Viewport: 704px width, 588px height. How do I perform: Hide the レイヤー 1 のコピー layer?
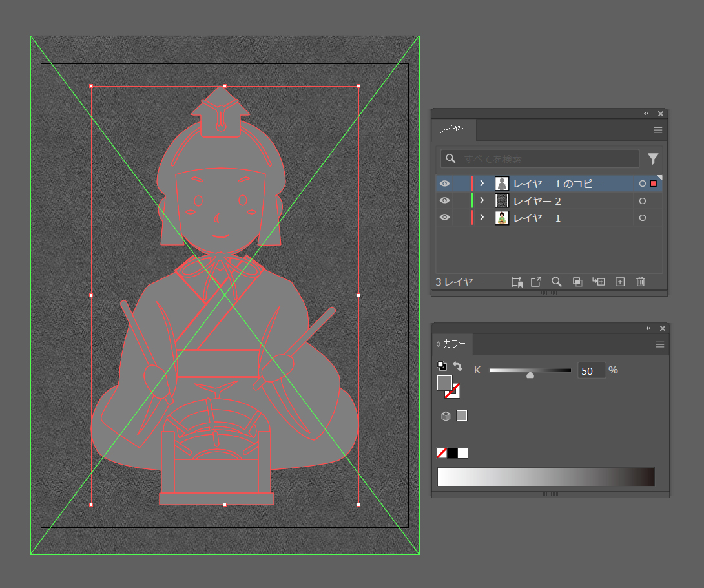(444, 184)
